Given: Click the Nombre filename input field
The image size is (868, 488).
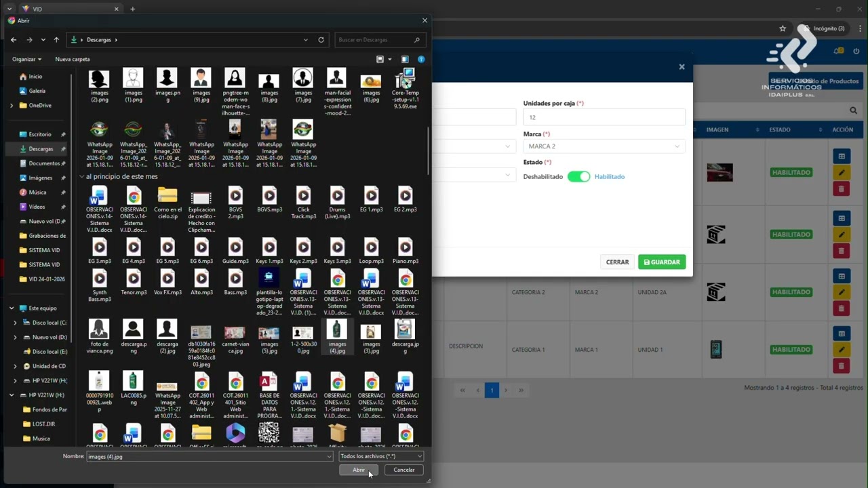Looking at the screenshot, I should (210, 457).
